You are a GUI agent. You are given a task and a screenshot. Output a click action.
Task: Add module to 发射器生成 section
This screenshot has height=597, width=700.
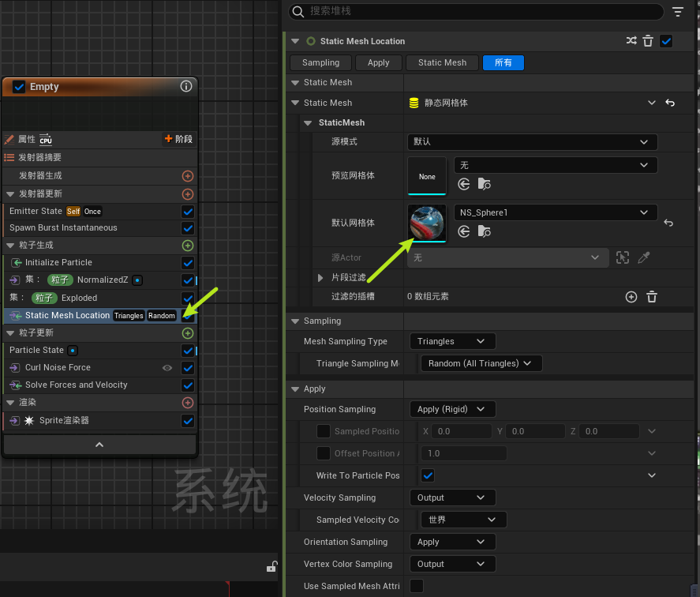click(188, 176)
